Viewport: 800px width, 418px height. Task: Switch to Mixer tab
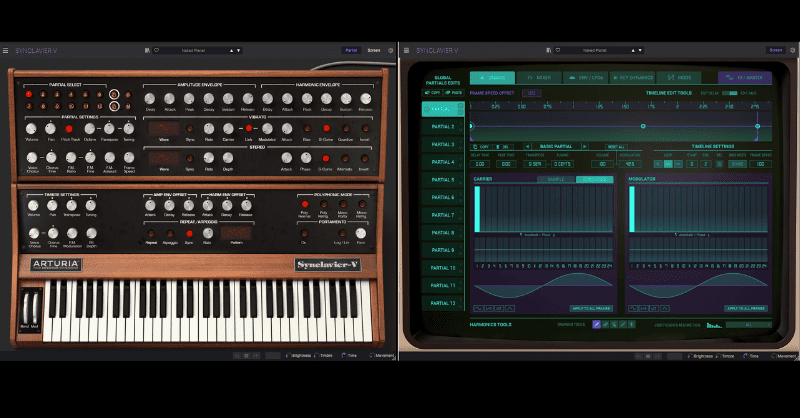click(x=539, y=78)
